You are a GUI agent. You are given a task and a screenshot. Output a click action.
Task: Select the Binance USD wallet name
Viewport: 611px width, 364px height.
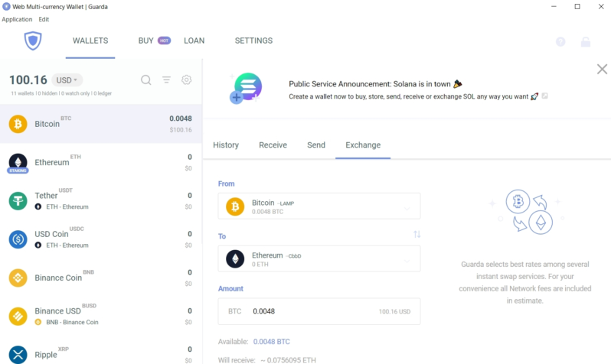57,311
